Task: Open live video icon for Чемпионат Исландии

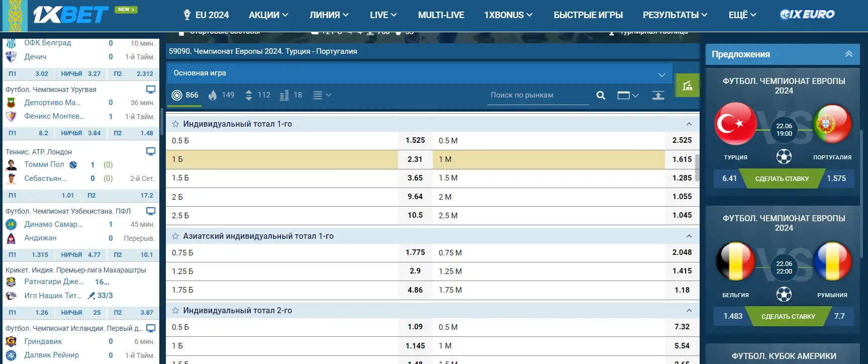Action: click(x=151, y=328)
